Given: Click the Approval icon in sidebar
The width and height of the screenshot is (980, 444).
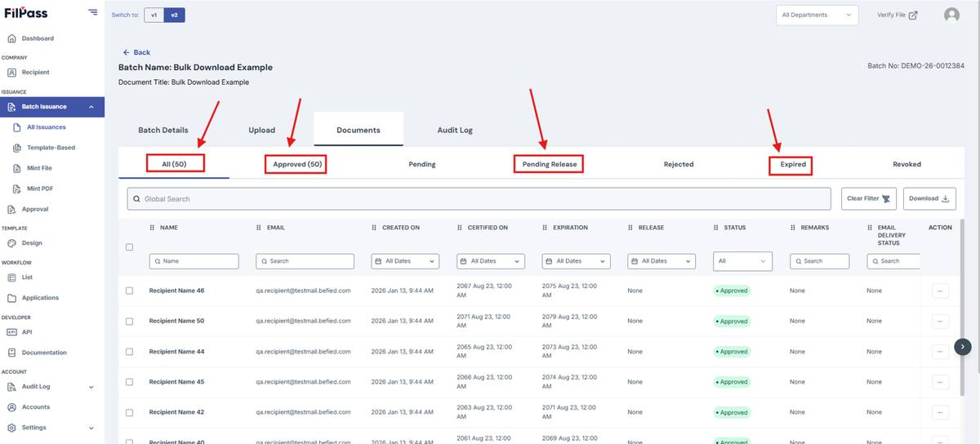Looking at the screenshot, I should [x=12, y=209].
